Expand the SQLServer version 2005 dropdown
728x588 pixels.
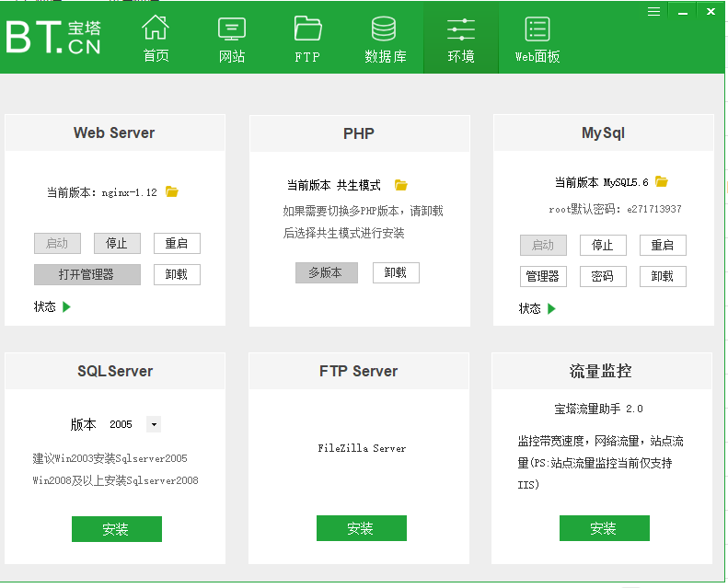(x=154, y=424)
